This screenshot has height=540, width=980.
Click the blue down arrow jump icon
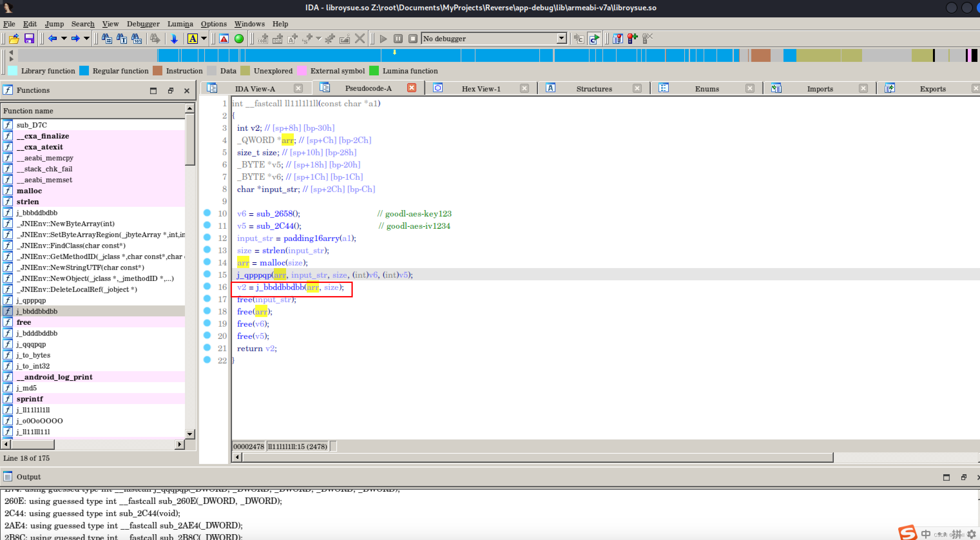tap(174, 38)
